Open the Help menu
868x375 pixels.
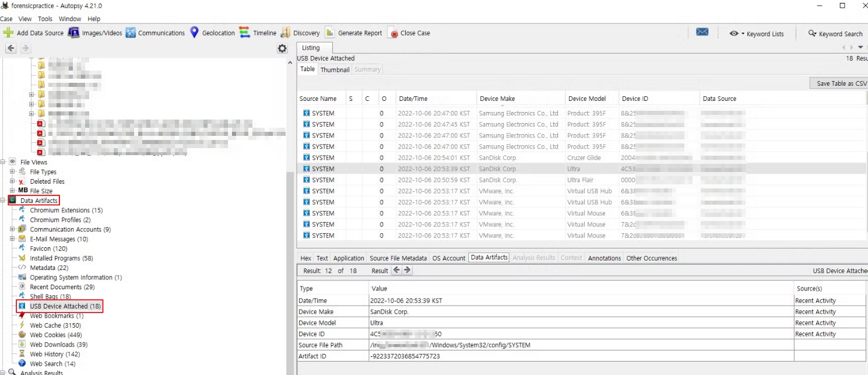point(94,19)
